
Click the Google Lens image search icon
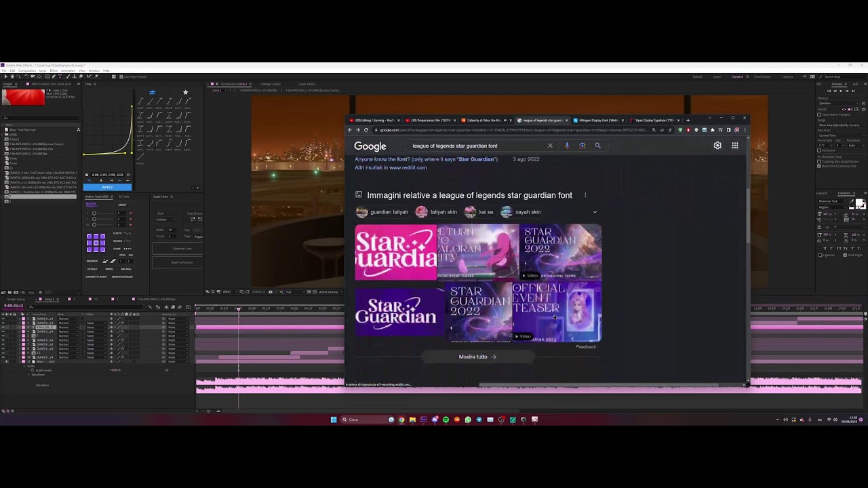point(582,146)
